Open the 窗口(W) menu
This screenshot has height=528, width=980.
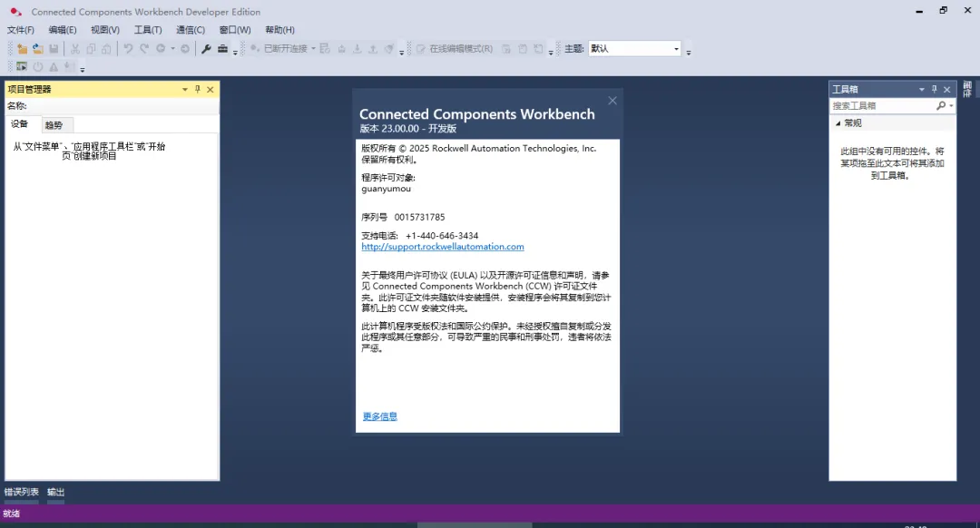coord(235,30)
